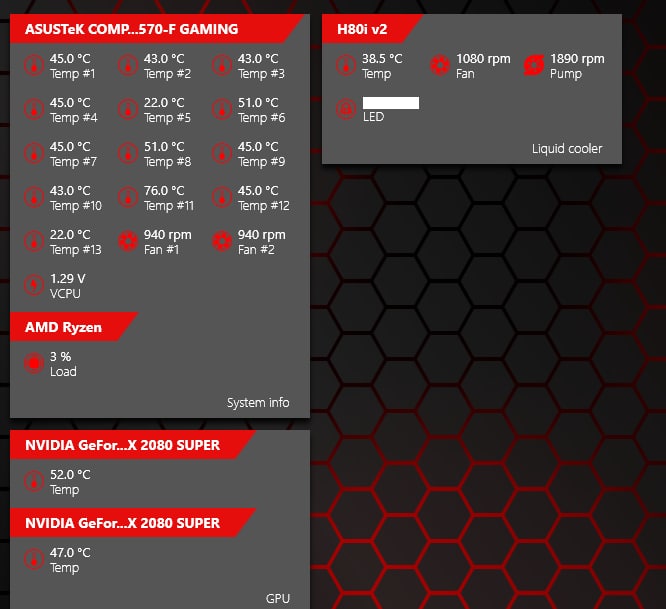Click the thermometer icon for Temp #8
The width and height of the screenshot is (666, 609).
click(128, 153)
